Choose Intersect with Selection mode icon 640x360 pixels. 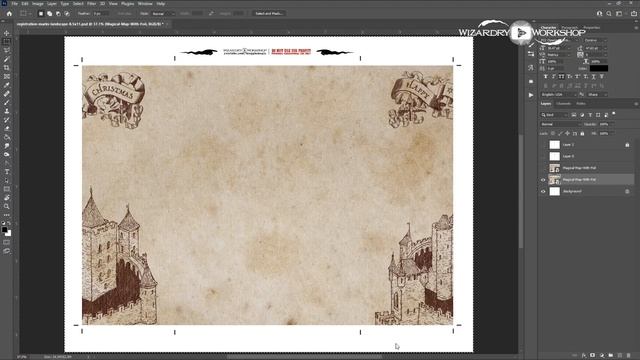coord(67,13)
